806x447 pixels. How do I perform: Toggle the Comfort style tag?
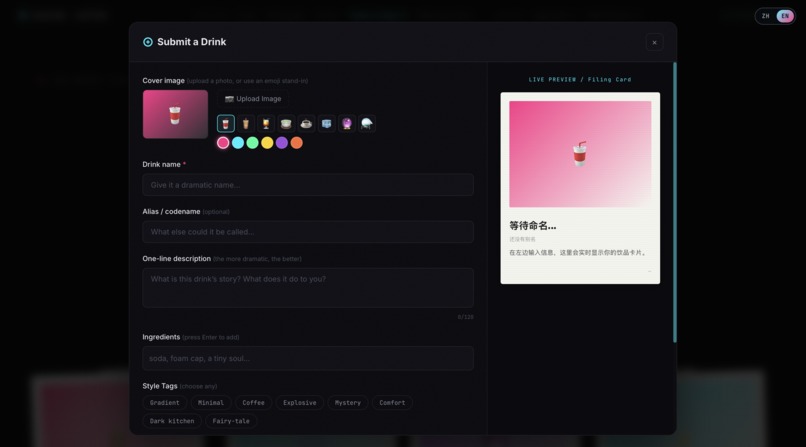point(392,403)
